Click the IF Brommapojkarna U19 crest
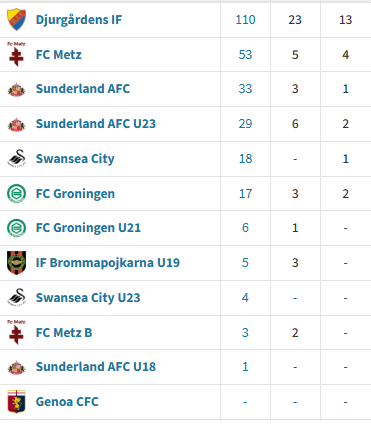 16,263
